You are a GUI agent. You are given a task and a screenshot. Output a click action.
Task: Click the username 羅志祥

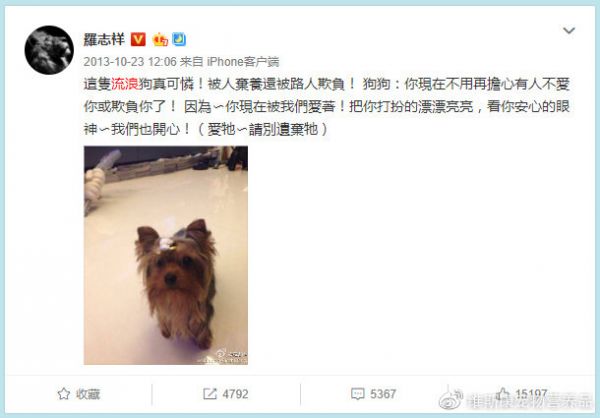(x=104, y=39)
